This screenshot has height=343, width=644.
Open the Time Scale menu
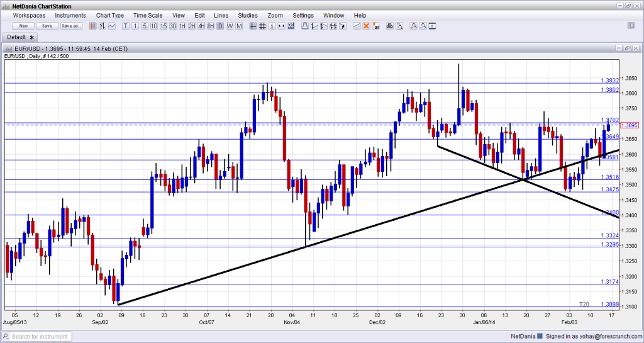point(148,15)
